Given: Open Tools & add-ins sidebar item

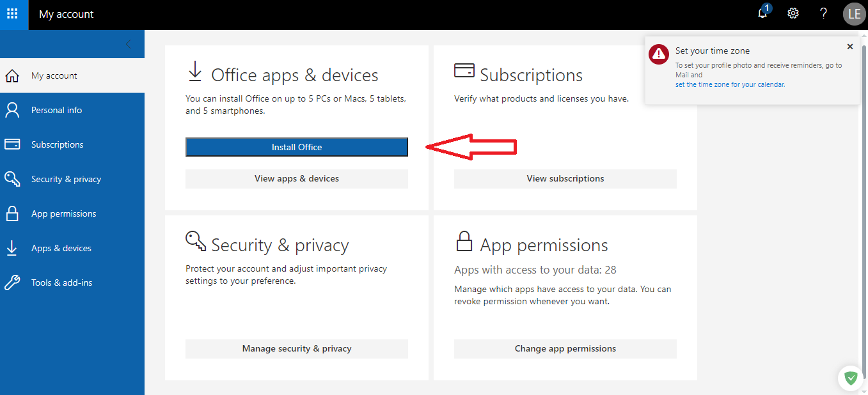Looking at the screenshot, I should tap(72, 283).
